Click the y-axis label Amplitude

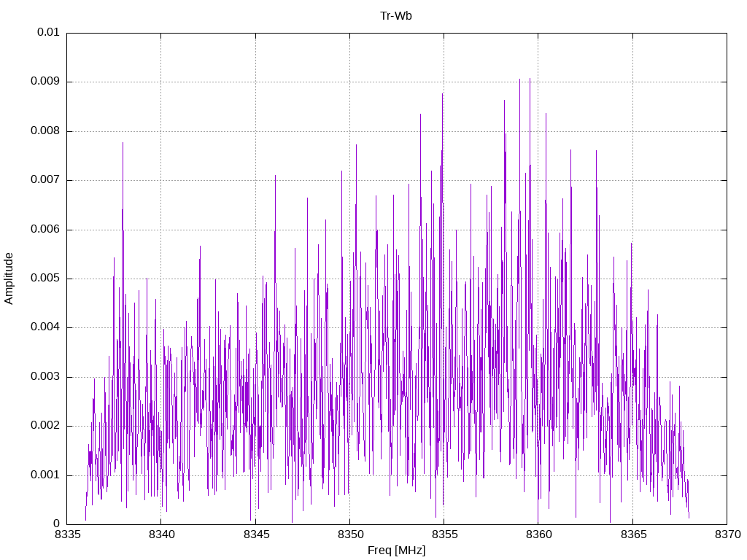point(9,279)
